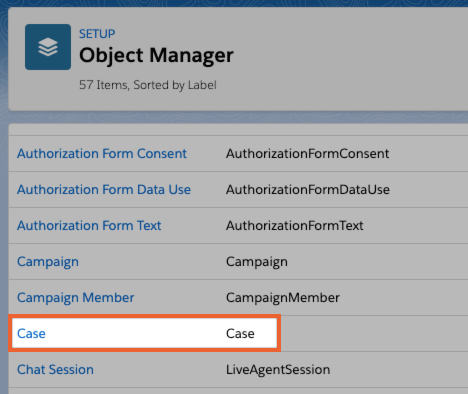468x394 pixels.
Task: Click the "57 Items, Sorted by Label" text
Action: pos(148,85)
